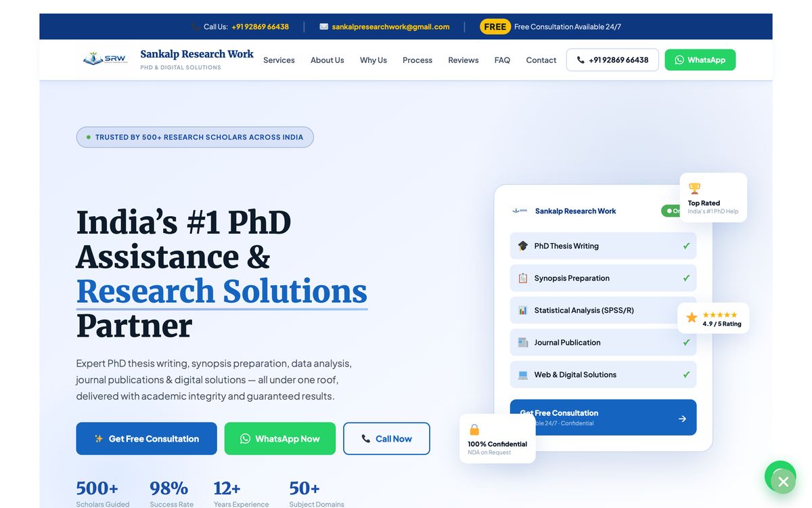This screenshot has width=812, height=508.
Task: Click the WhatsApp Now button
Action: pos(280,439)
